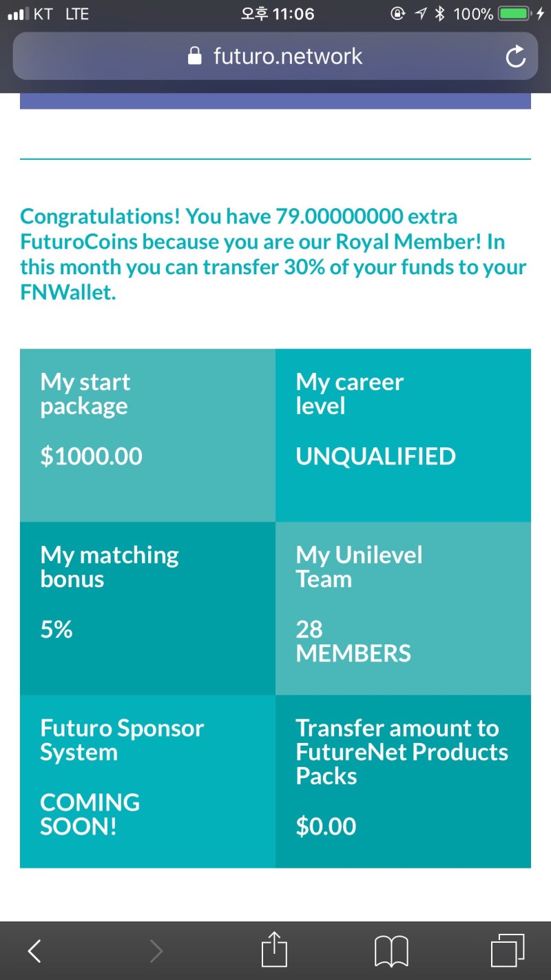
Task: Select the My career level tile
Action: pyautogui.click(x=403, y=435)
